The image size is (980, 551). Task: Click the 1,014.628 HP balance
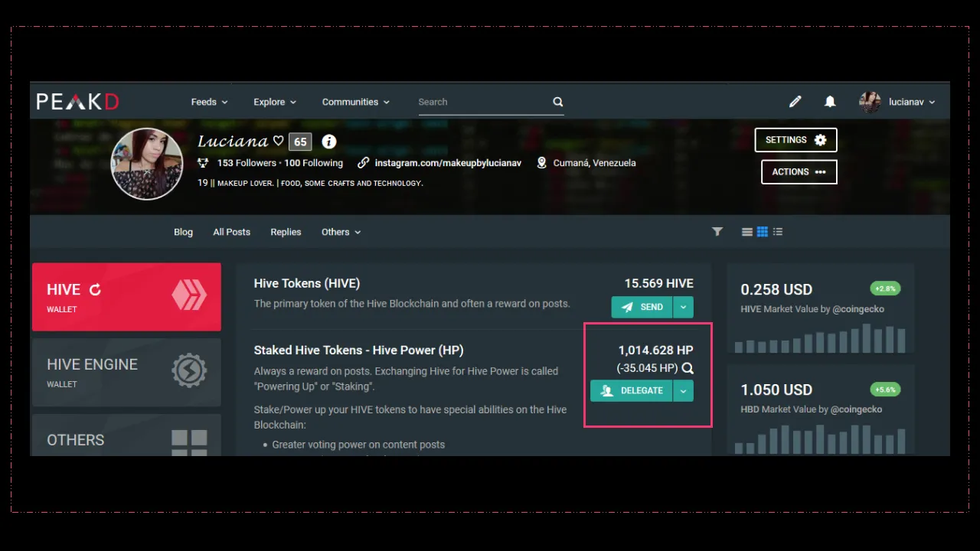656,350
